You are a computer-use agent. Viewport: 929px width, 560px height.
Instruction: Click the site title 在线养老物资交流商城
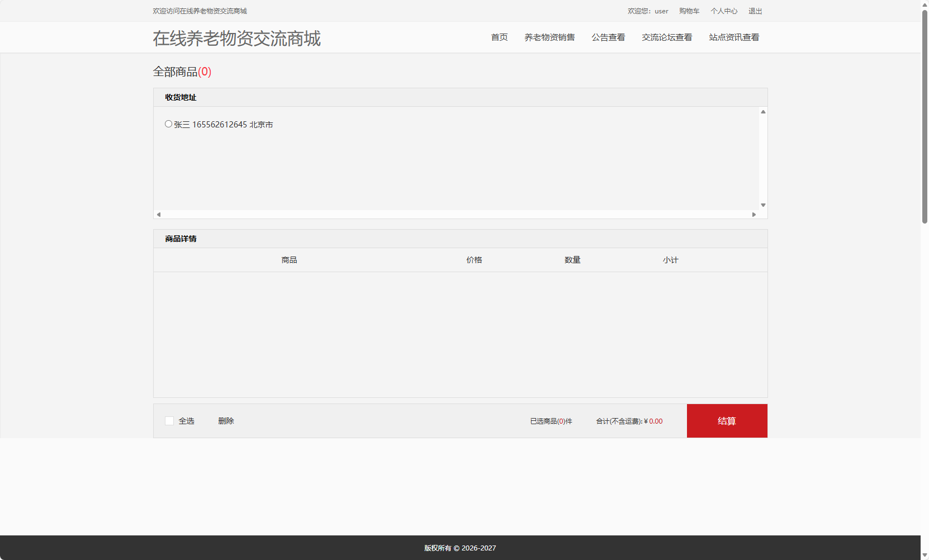(236, 39)
